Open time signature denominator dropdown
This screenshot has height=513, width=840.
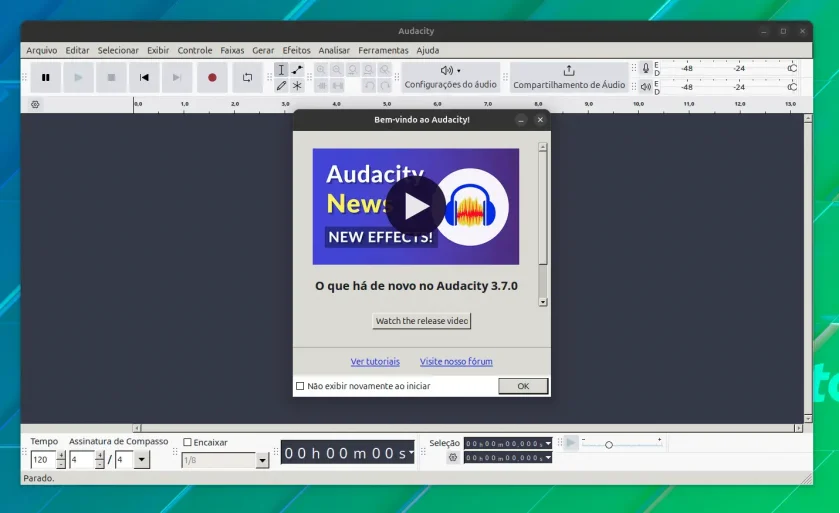141,459
